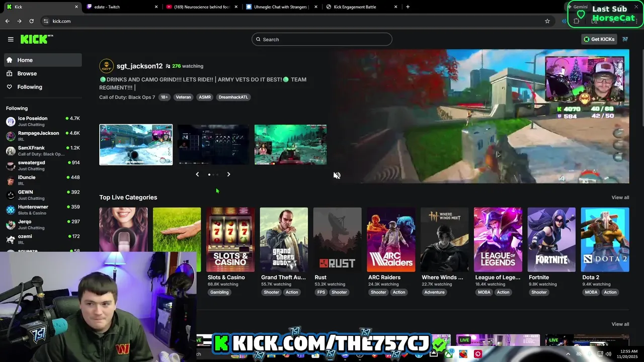
Task: Select the second, dark featured stream thumbnail
Action: click(x=213, y=145)
